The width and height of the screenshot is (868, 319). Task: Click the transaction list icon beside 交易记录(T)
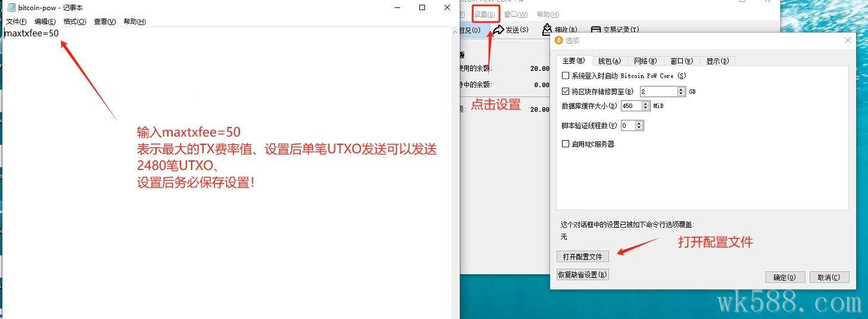pos(595,29)
